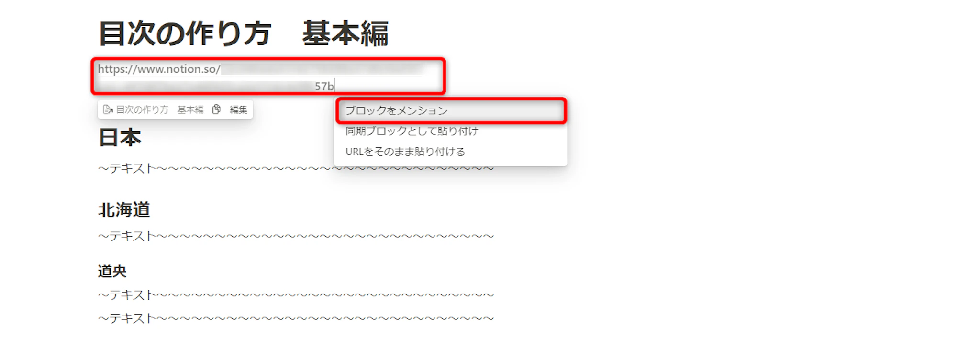Click the blurred second line of the URL
Screen dimensions: 980x338
[206, 86]
